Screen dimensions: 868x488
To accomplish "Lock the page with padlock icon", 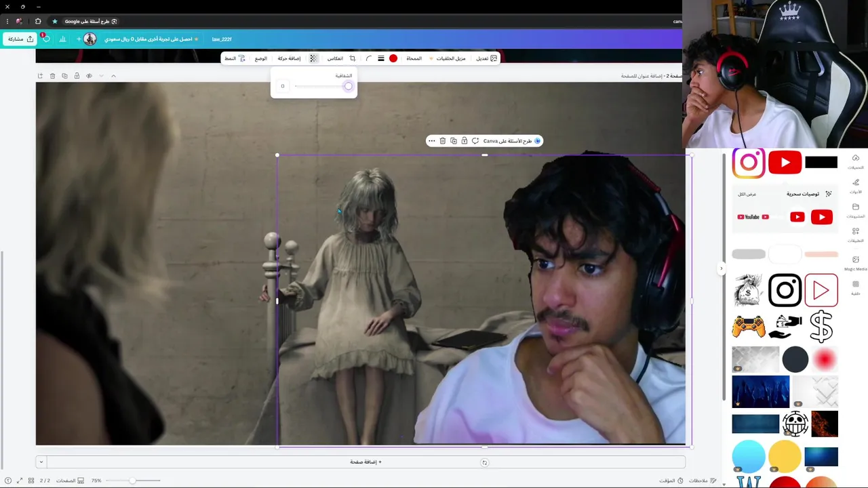I will (x=77, y=76).
